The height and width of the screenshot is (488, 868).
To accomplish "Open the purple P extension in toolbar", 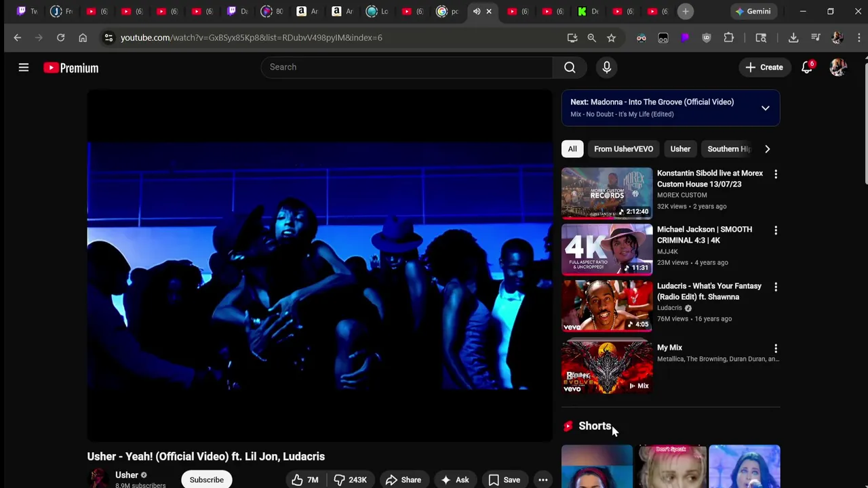I will click(685, 38).
